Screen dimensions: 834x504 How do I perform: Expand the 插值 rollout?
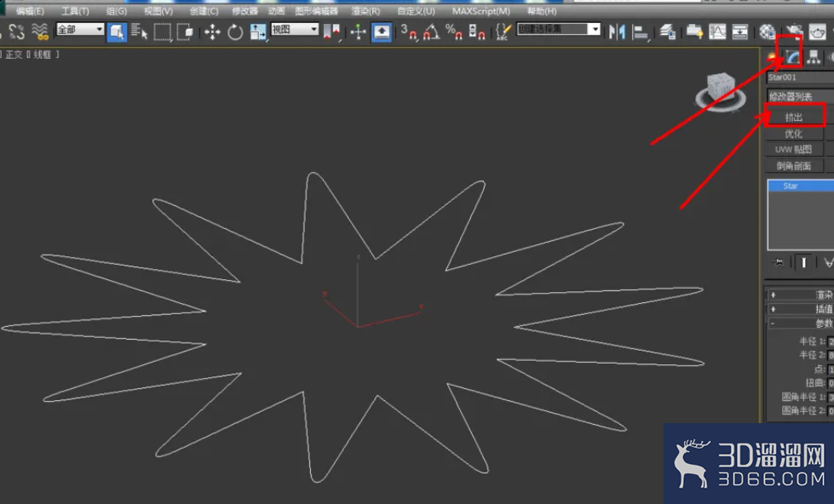point(801,309)
